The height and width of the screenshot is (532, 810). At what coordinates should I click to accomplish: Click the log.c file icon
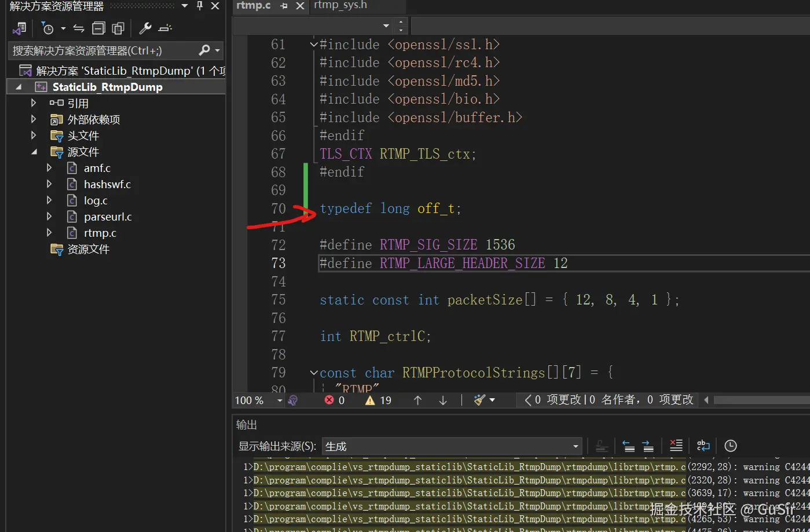[72, 200]
